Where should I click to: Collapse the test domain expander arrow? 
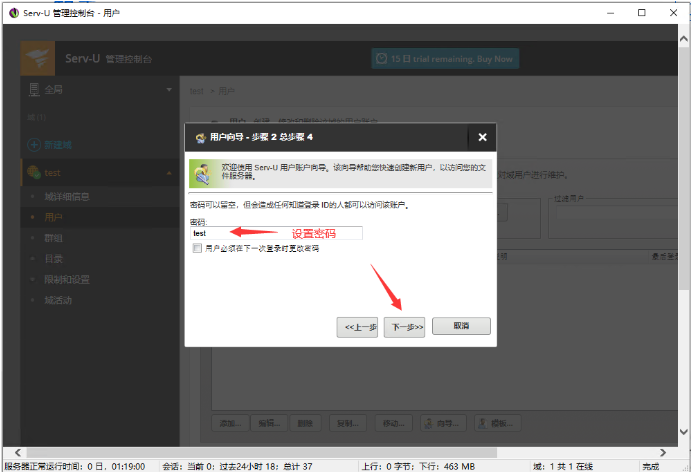[x=169, y=173]
